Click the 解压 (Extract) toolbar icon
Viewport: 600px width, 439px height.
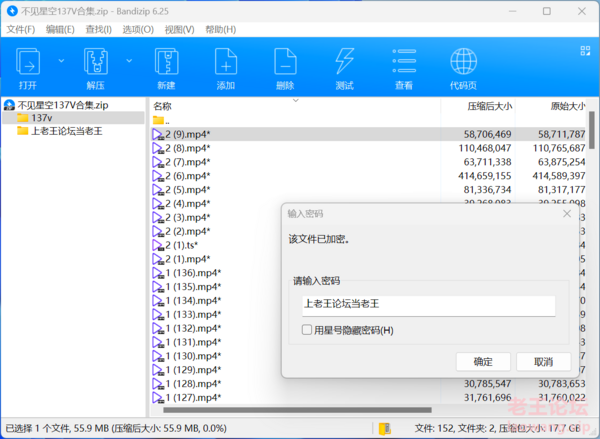click(96, 61)
